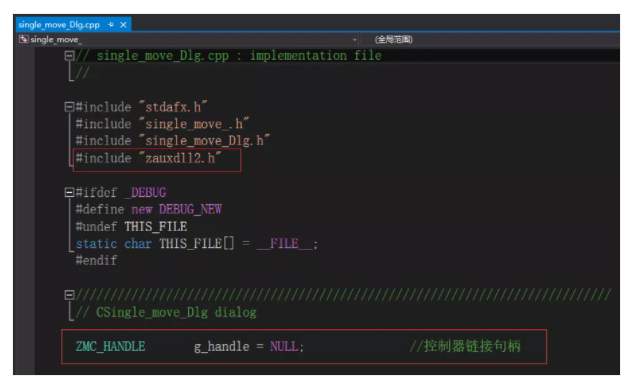Collapse the #ifdef _DEBUG block

(x=69, y=192)
